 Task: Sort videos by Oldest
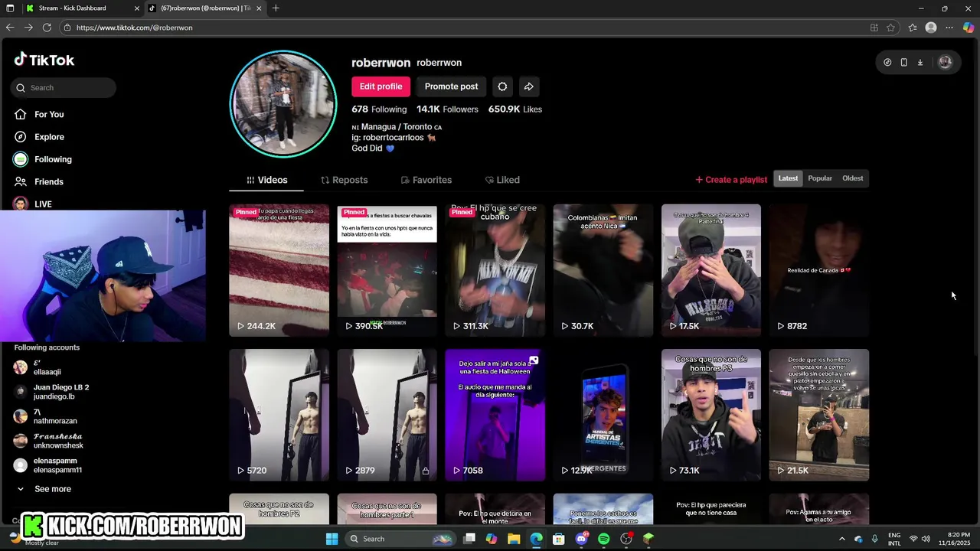(x=852, y=178)
